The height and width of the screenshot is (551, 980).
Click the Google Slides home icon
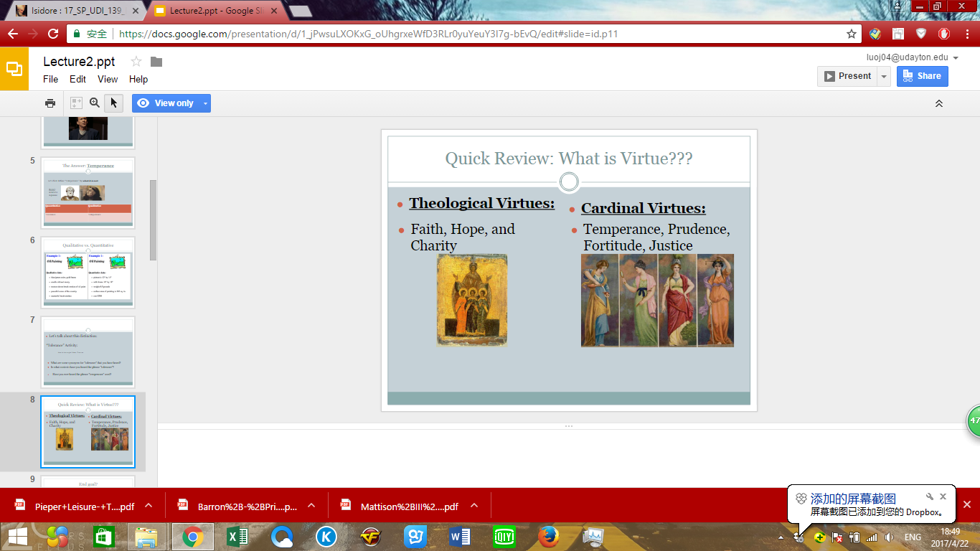(x=14, y=69)
